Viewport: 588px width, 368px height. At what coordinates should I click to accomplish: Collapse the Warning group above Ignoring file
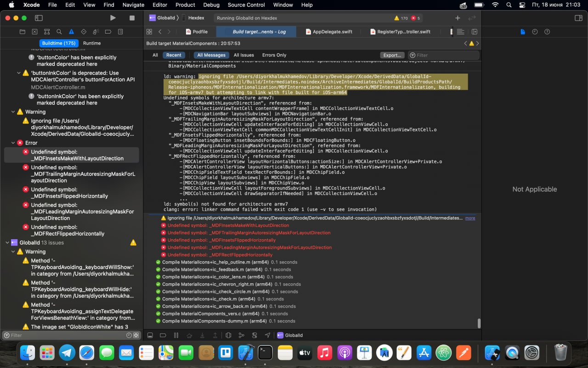13,112
